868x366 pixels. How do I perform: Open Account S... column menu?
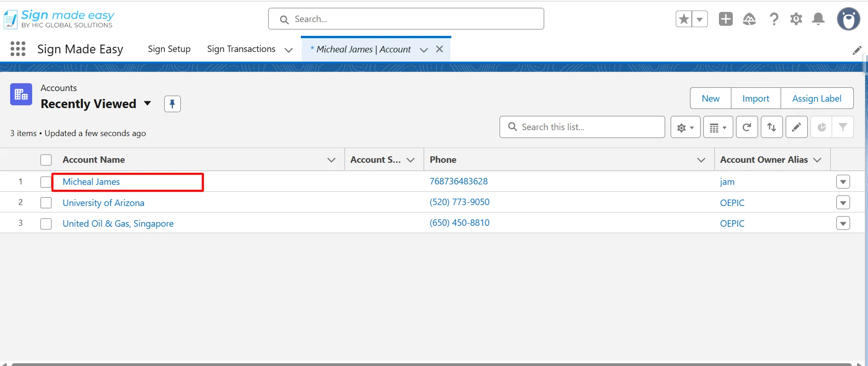pos(411,160)
